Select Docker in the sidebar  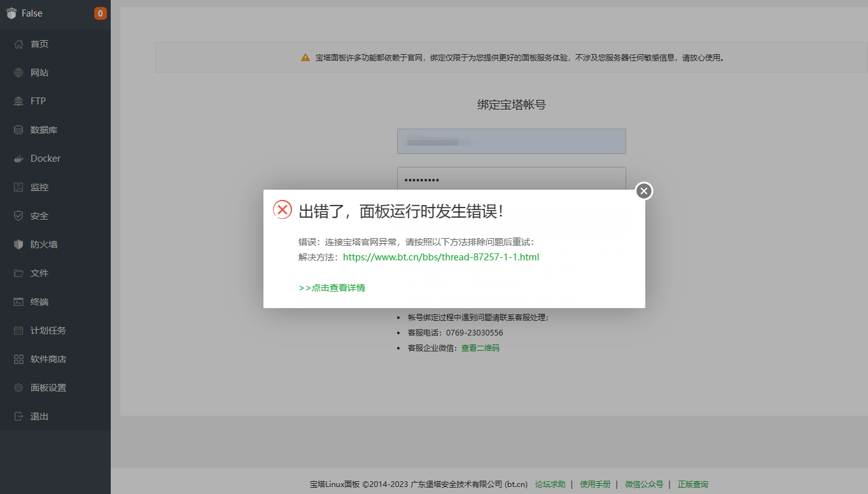(x=46, y=159)
